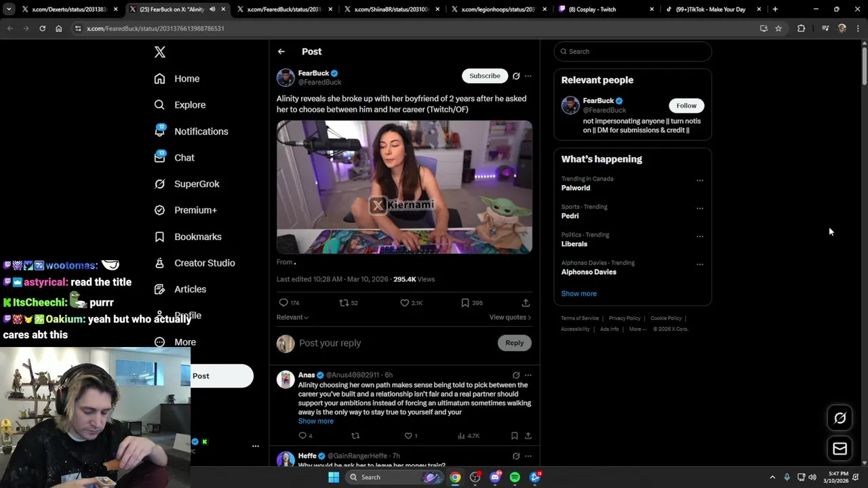The image size is (868, 488).
Task: Click the Post your reply field
Action: (397, 343)
